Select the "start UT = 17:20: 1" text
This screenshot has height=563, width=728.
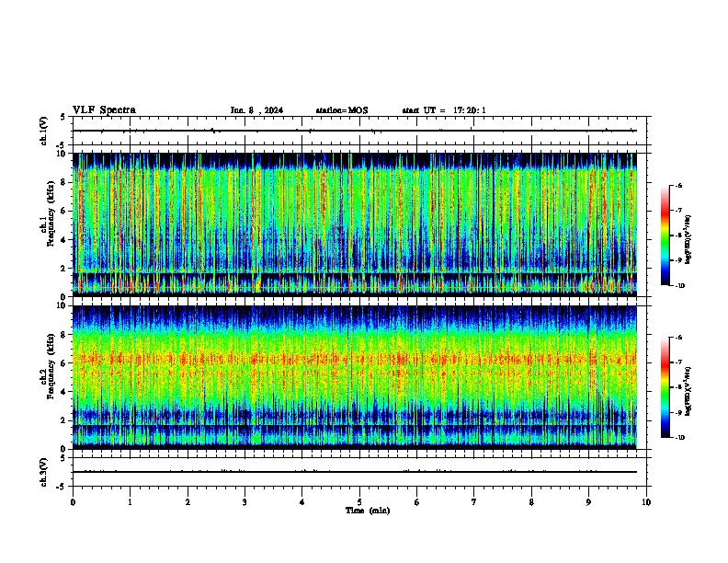click(444, 110)
